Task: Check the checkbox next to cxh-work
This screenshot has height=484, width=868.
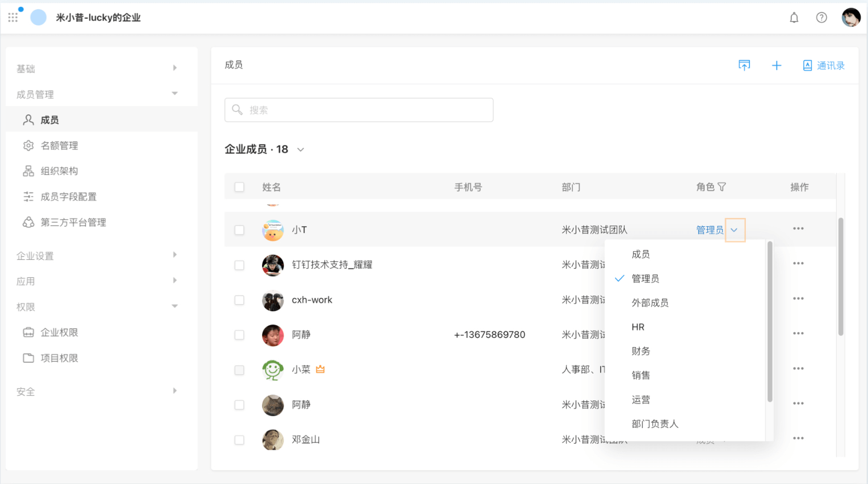Action: [239, 300]
